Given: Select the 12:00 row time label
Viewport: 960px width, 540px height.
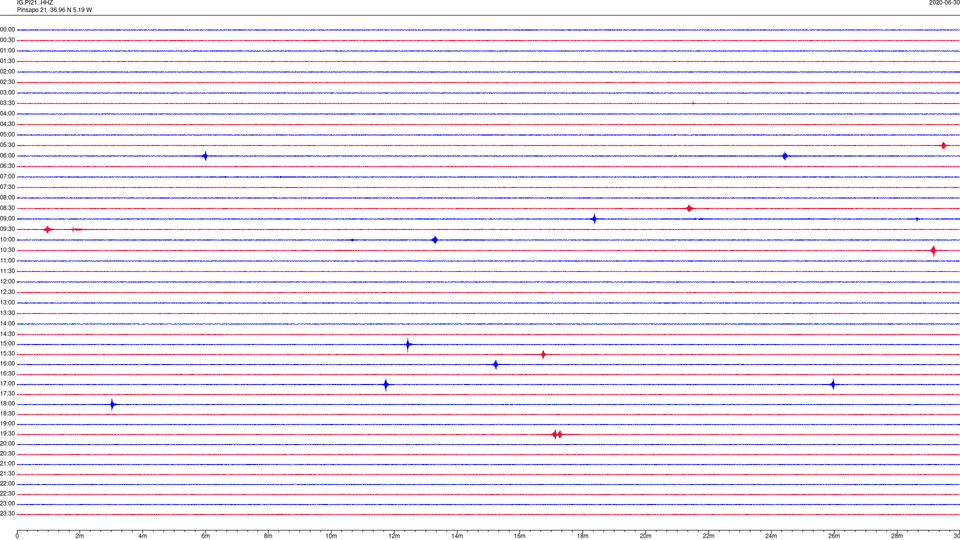Looking at the screenshot, I should tap(7, 282).
